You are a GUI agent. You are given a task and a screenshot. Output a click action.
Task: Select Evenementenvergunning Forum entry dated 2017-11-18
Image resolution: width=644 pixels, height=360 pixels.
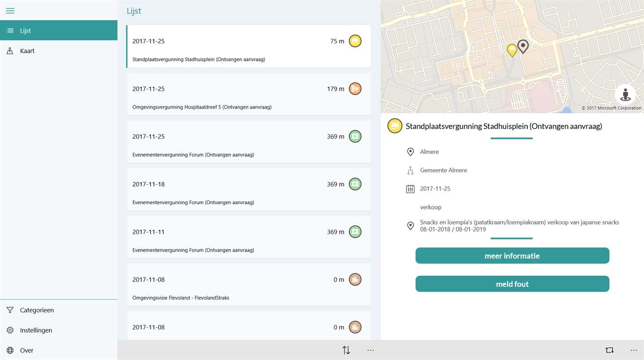point(249,189)
